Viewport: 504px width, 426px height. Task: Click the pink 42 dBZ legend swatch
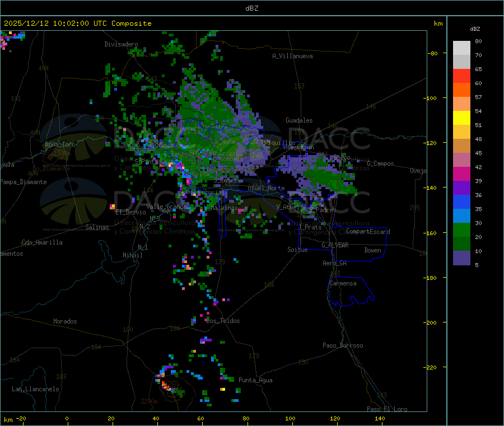click(461, 160)
